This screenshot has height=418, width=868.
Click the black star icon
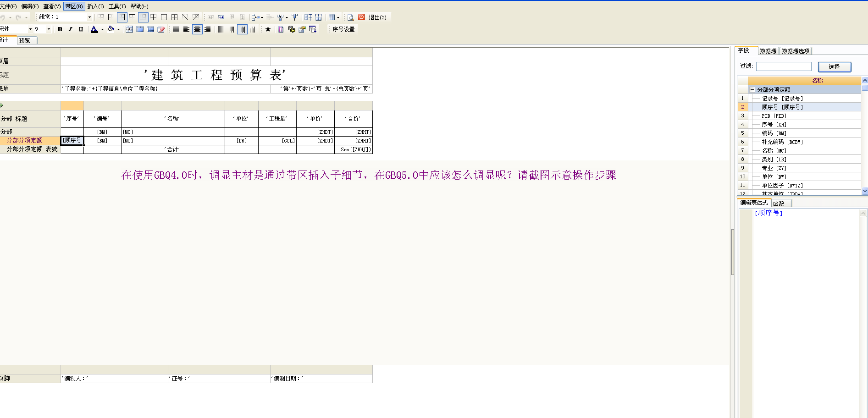(x=268, y=29)
